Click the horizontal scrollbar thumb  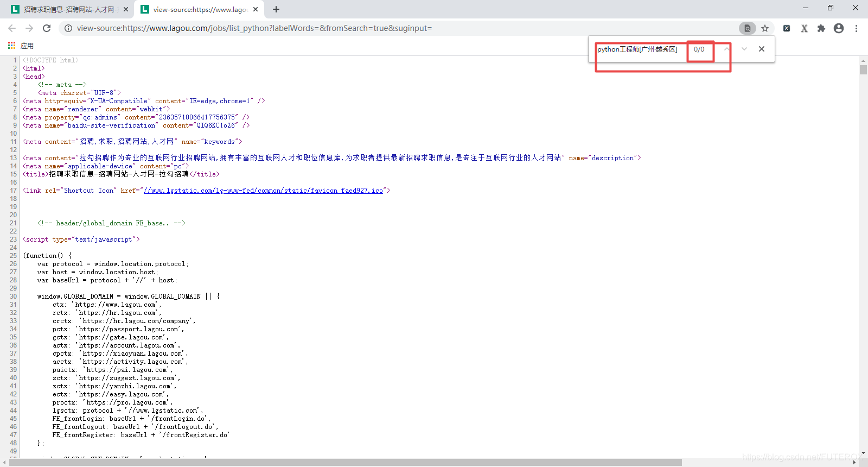coord(346,463)
